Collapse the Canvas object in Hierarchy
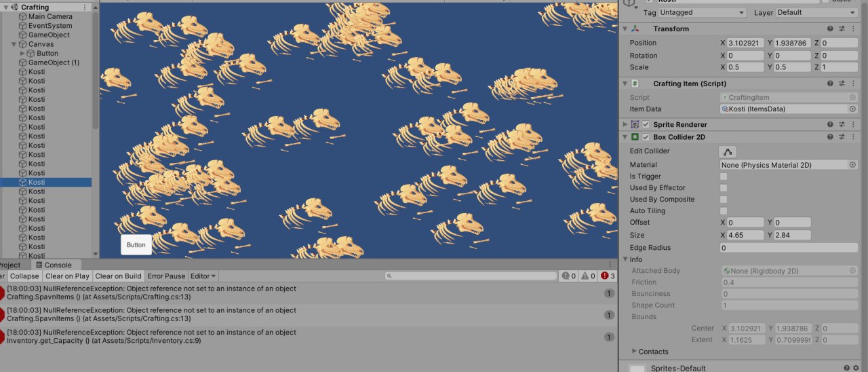This screenshot has height=372, width=868. 14,44
